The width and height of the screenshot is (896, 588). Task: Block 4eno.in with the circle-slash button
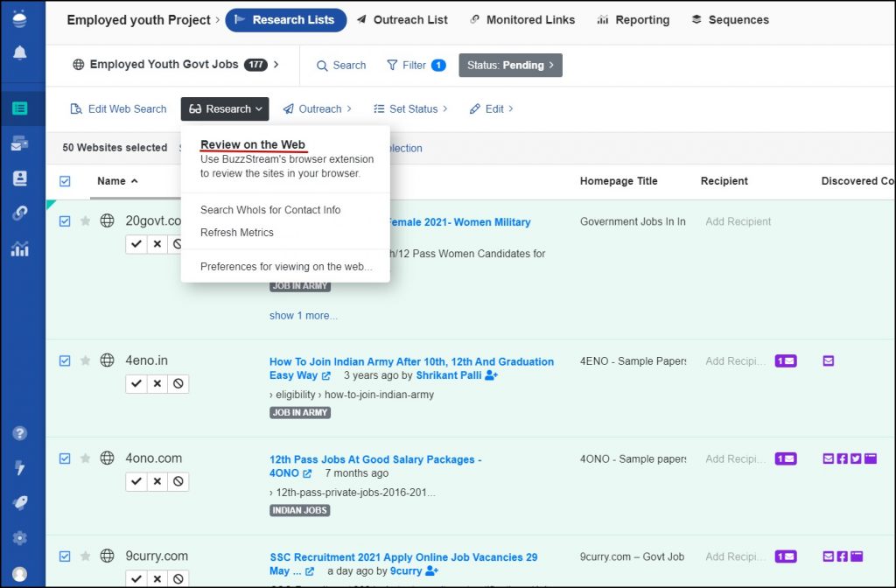pyautogui.click(x=178, y=383)
